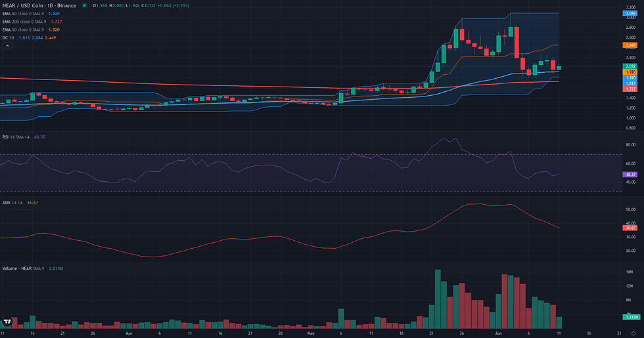Click the blue 1.813 price scale label
Screen dimensions: 644x338
(x=630, y=83)
